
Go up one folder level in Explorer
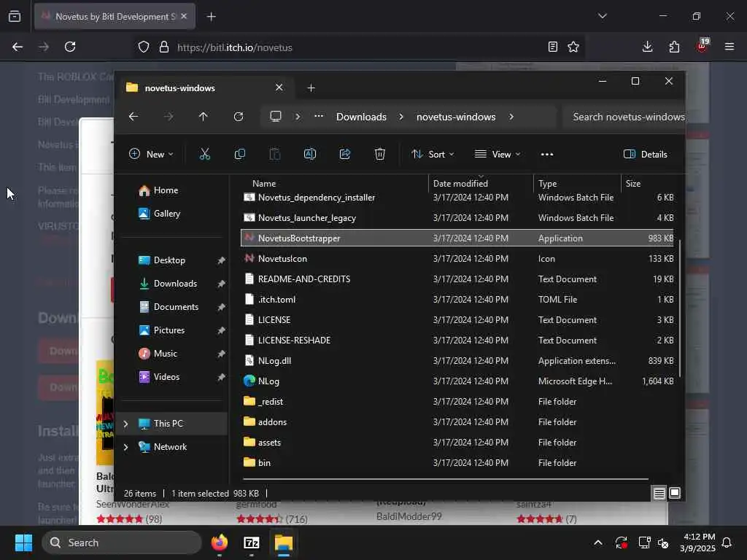[203, 117]
